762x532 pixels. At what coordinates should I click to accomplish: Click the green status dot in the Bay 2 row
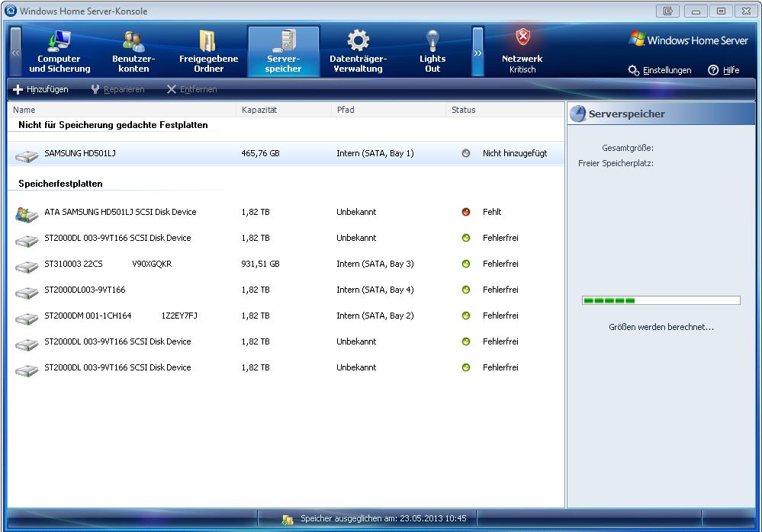coord(466,316)
